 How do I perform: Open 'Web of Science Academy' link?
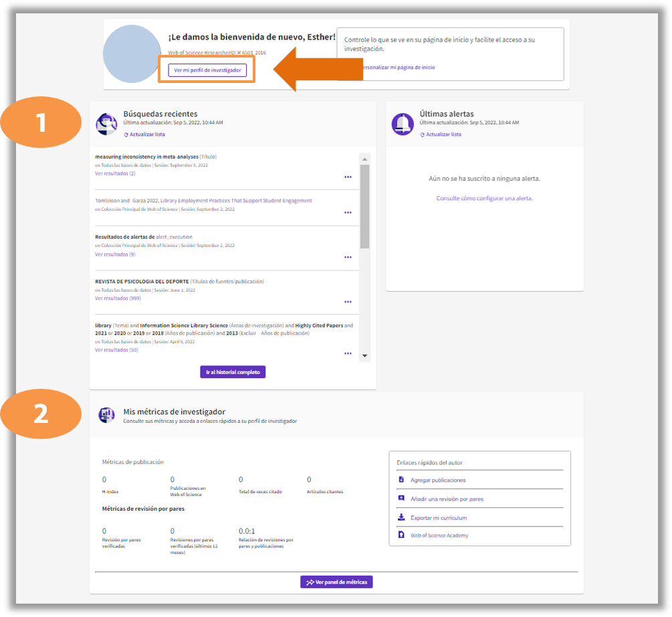tap(439, 535)
